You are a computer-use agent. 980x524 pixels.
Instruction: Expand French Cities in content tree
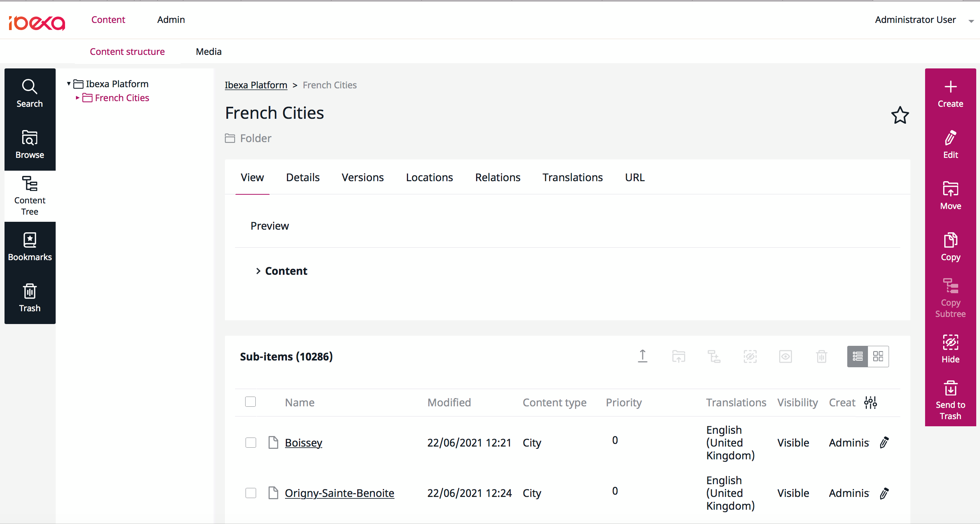[x=77, y=98]
